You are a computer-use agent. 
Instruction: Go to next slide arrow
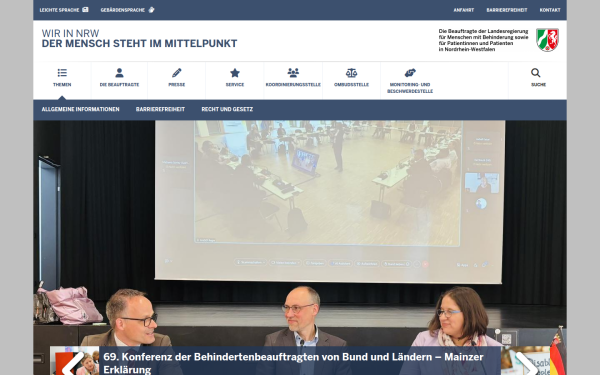(x=527, y=364)
